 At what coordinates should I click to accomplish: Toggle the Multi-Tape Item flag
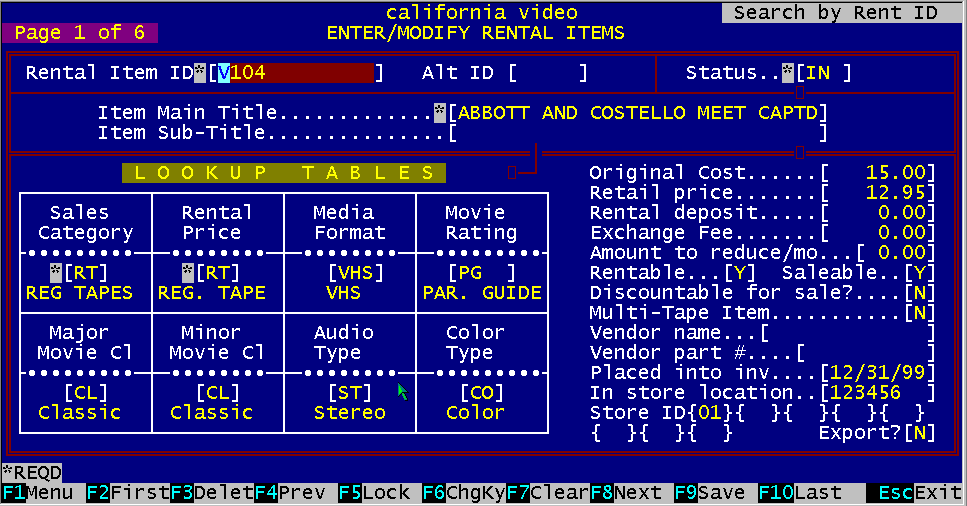pos(918,313)
